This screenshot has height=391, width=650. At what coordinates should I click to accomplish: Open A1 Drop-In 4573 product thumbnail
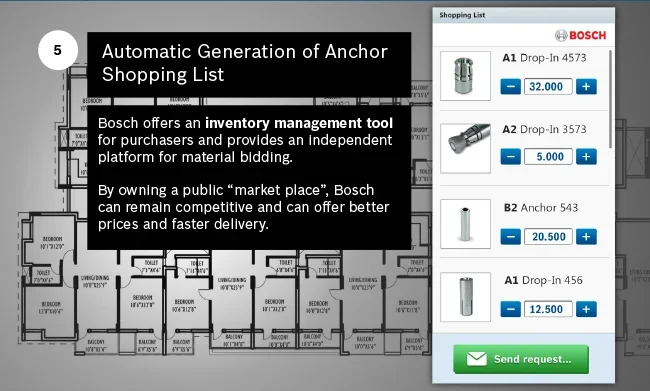[x=465, y=76]
